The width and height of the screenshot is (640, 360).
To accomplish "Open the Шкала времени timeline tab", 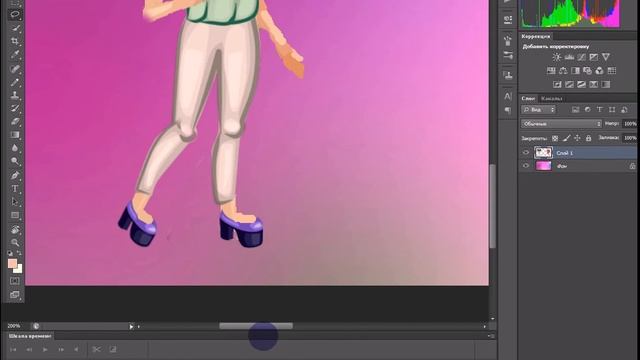I will point(30,336).
